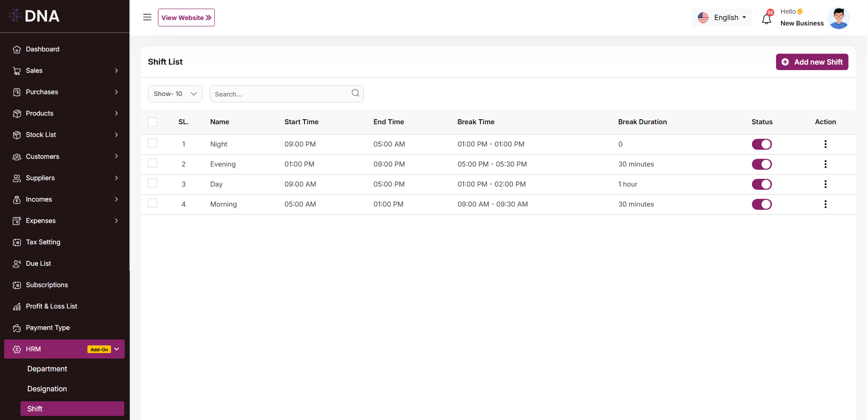Click the search magnifier icon

click(355, 93)
